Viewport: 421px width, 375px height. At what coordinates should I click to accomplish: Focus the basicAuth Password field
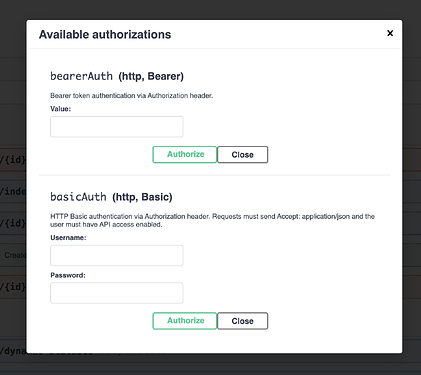tap(117, 293)
